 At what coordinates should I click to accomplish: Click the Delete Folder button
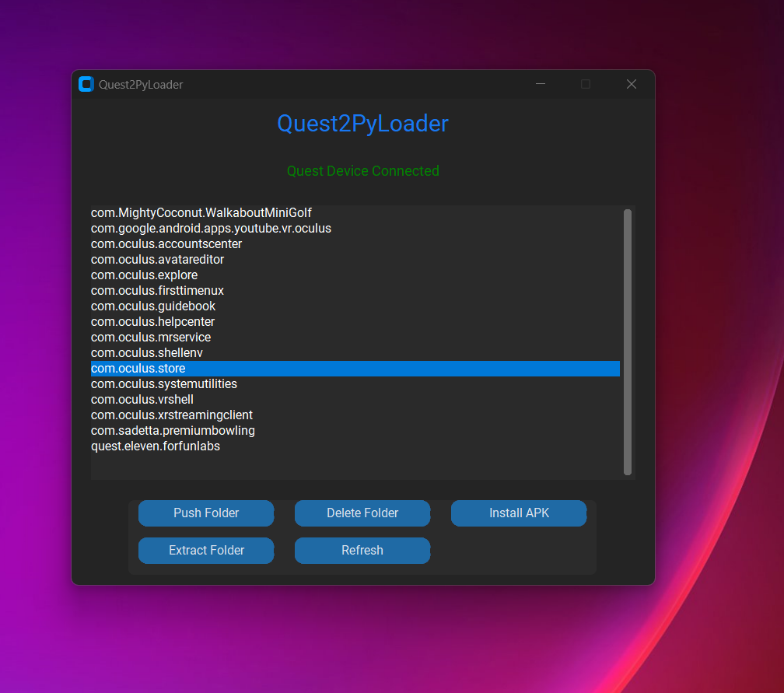pyautogui.click(x=362, y=513)
